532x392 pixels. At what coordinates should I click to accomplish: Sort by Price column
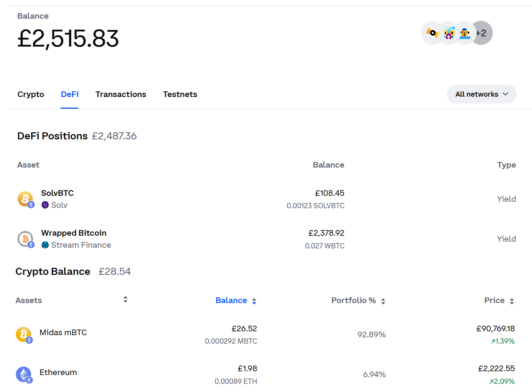499,301
